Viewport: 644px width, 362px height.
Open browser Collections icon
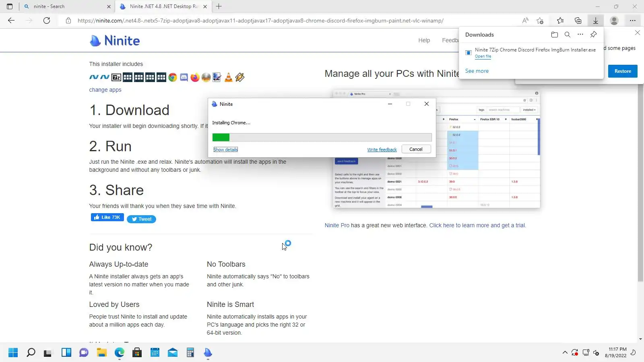578,21
